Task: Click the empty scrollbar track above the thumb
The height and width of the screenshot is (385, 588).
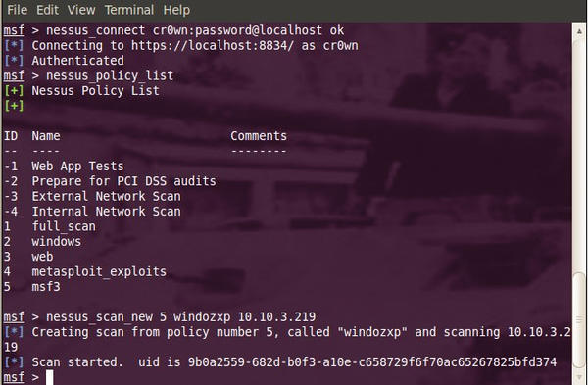Action: [x=579, y=154]
